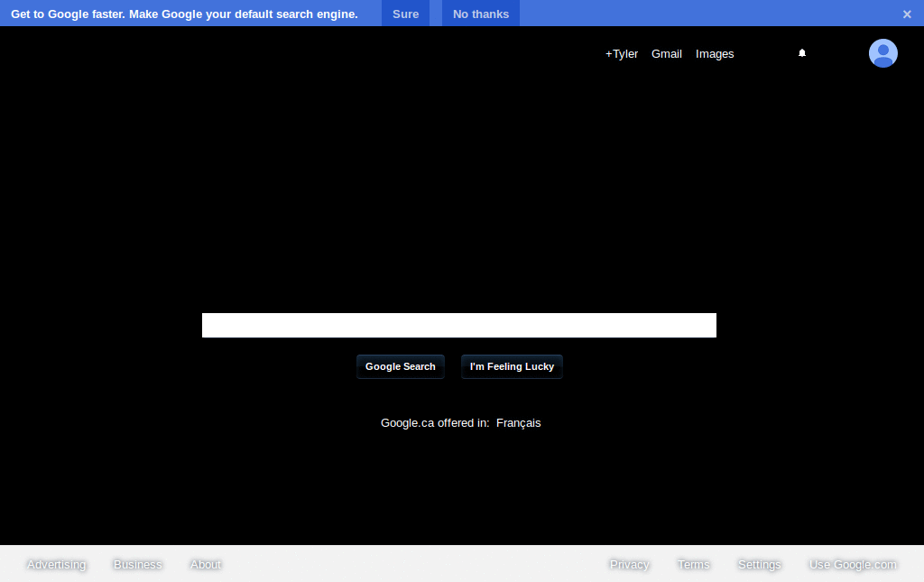Open the Advertising footer link
This screenshot has width=924, height=582.
pyautogui.click(x=56, y=564)
